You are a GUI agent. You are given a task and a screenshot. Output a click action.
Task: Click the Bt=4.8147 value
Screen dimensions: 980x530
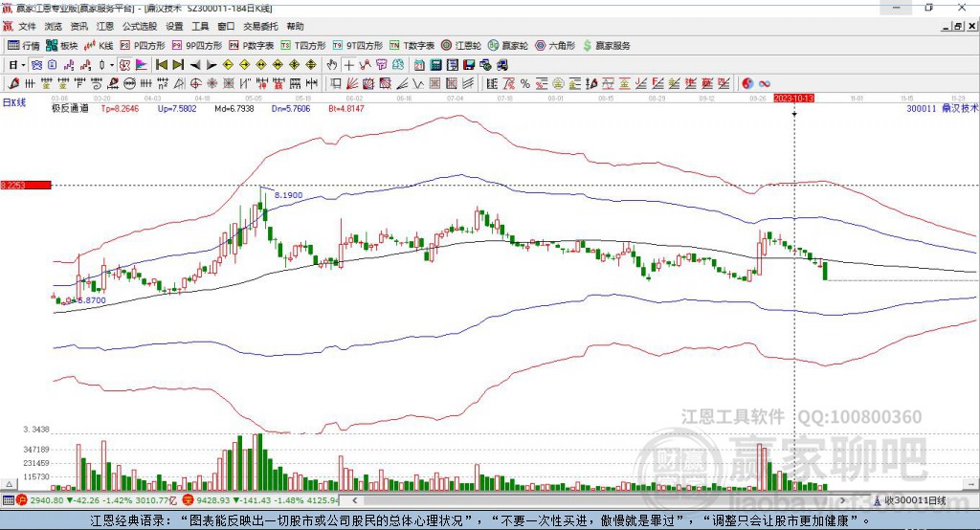click(x=346, y=108)
